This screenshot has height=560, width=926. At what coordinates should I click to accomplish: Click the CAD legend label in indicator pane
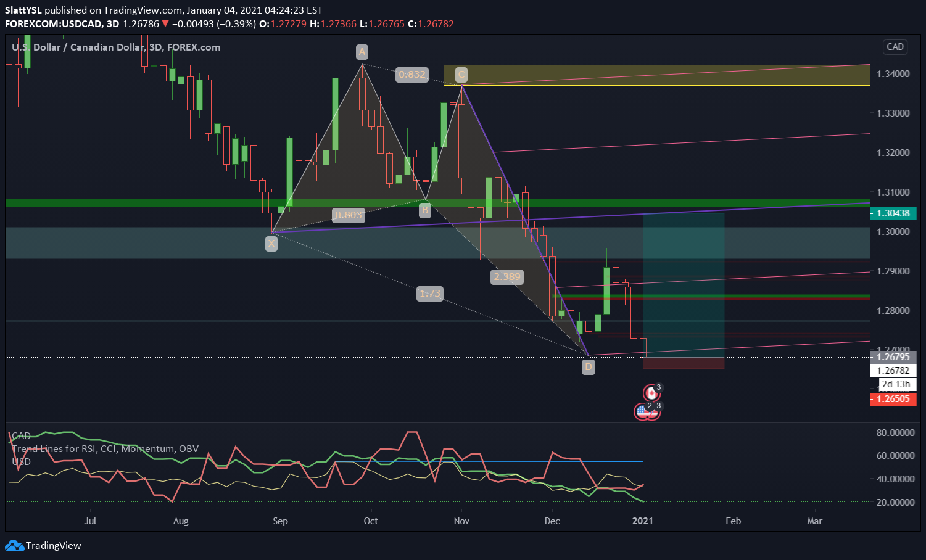pos(21,435)
